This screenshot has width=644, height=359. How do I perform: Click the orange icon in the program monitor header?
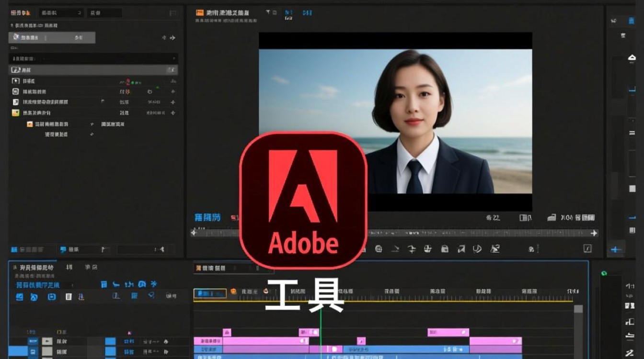(200, 13)
